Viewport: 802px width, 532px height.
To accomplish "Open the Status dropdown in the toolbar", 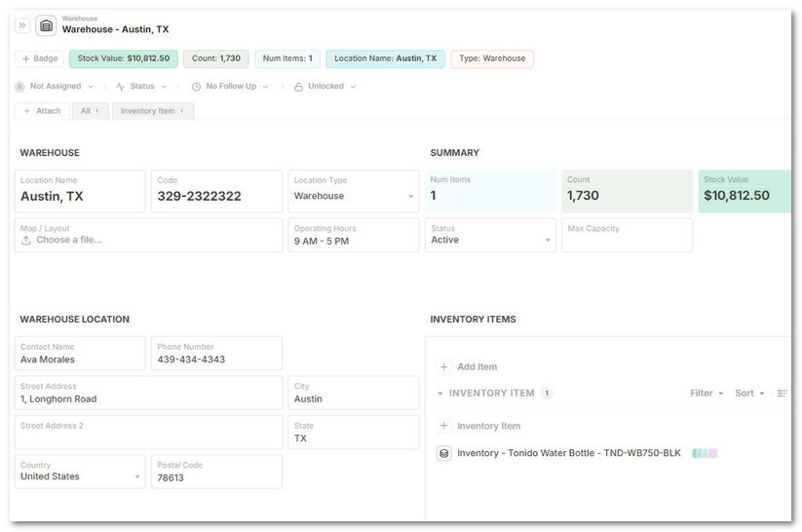I will [141, 87].
